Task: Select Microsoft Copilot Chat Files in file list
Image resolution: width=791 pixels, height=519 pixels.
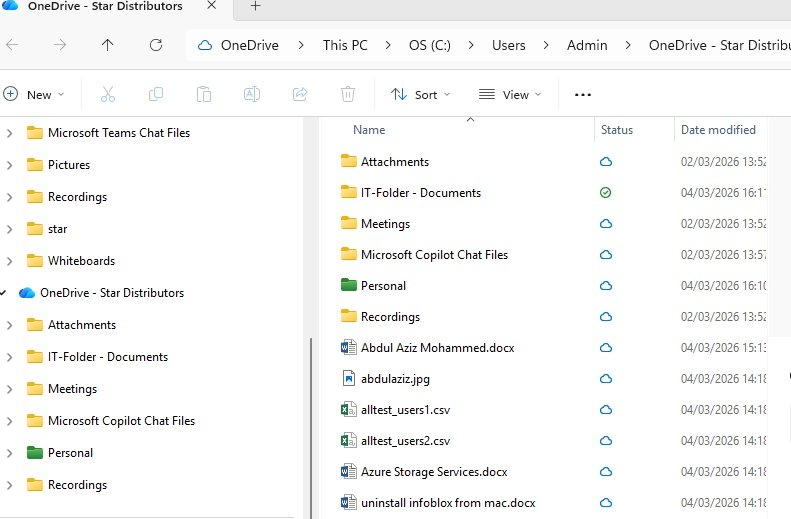Action: (x=434, y=255)
